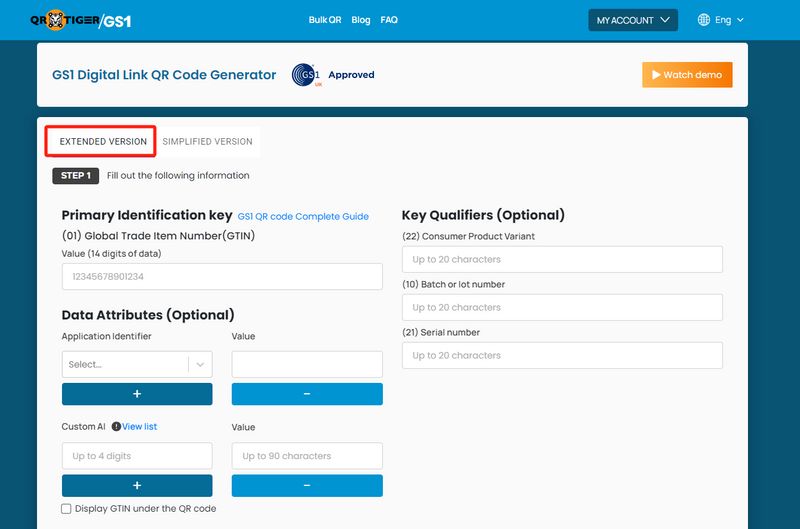Remove Custom AI value with minus button
The width and height of the screenshot is (800, 529).
tap(307, 485)
